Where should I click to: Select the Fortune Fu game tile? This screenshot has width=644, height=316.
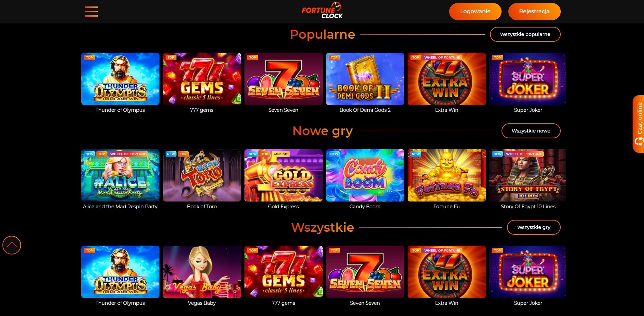coord(446,175)
